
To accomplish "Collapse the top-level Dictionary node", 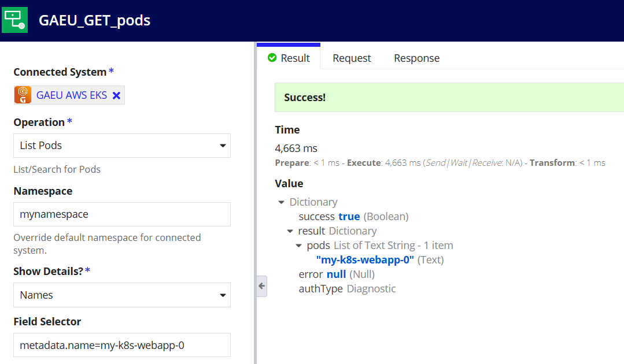I will [x=282, y=202].
